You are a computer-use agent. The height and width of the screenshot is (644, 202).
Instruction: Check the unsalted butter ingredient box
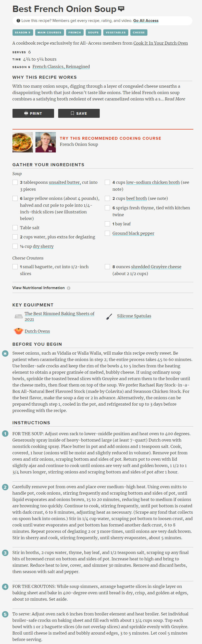pyautogui.click(x=15, y=182)
